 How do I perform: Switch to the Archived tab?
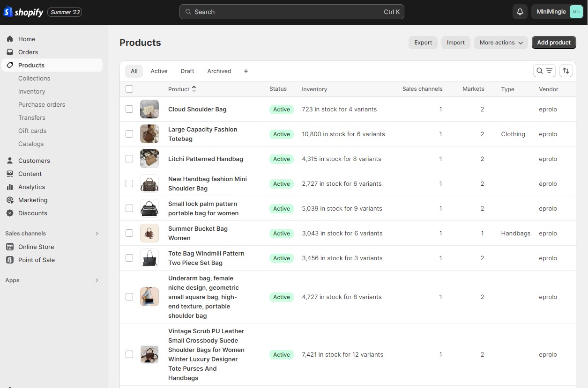pyautogui.click(x=219, y=71)
